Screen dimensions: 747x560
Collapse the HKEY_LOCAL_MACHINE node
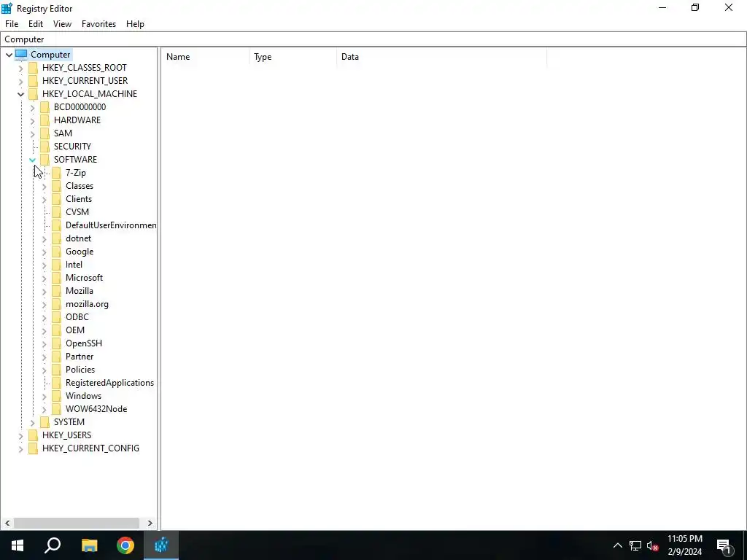coord(20,94)
